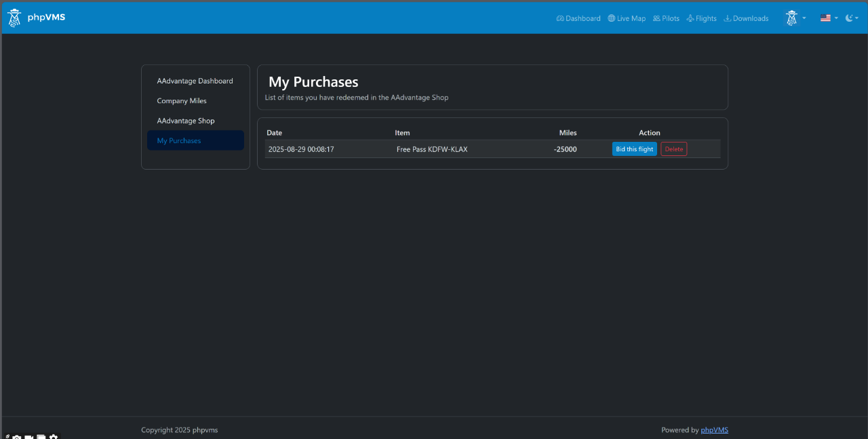Delete the Free Pass KDFW-KLAX purchase
Viewport: 868px width, 439px height.
click(673, 149)
